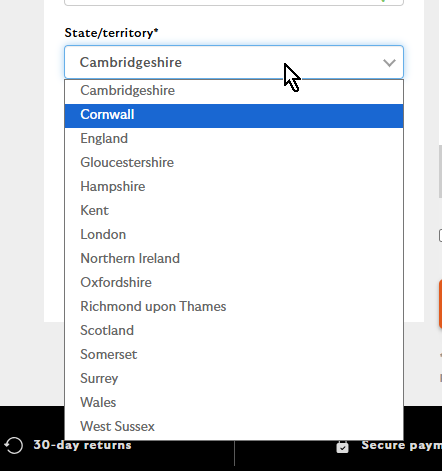Screen dimensions: 442x471
Task: Choose Cornwall in the state list
Action: point(234,116)
